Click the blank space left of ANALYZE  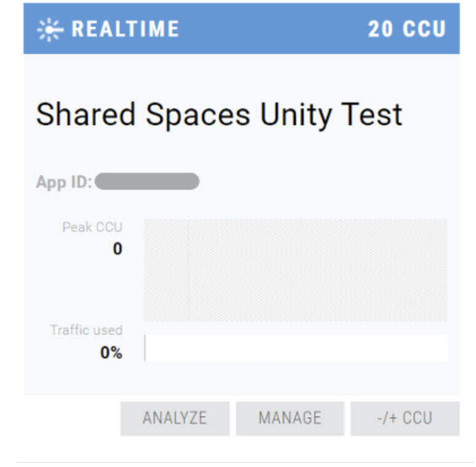tap(68, 418)
